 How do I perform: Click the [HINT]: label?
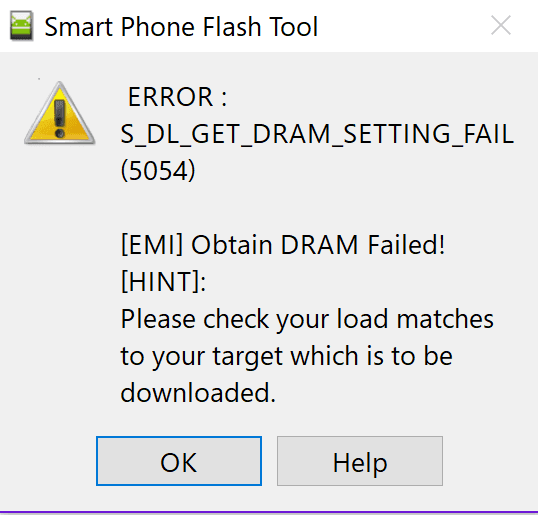point(163,281)
